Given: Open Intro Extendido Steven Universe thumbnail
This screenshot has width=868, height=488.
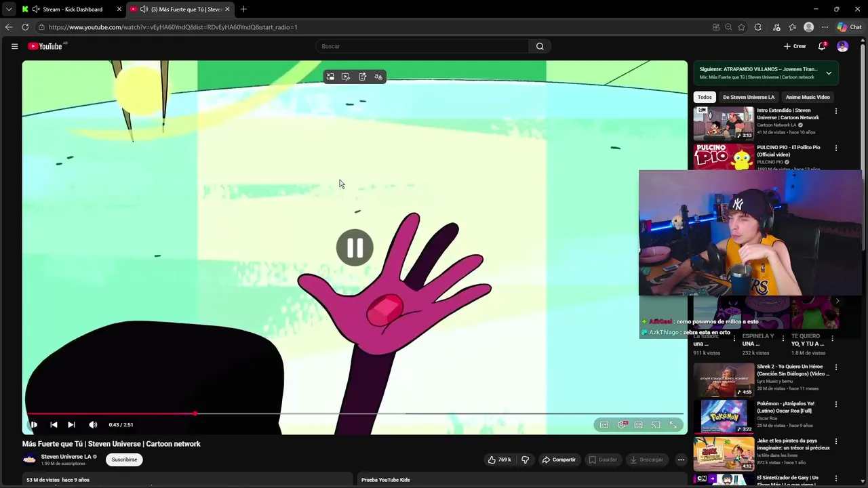Looking at the screenshot, I should pyautogui.click(x=723, y=123).
